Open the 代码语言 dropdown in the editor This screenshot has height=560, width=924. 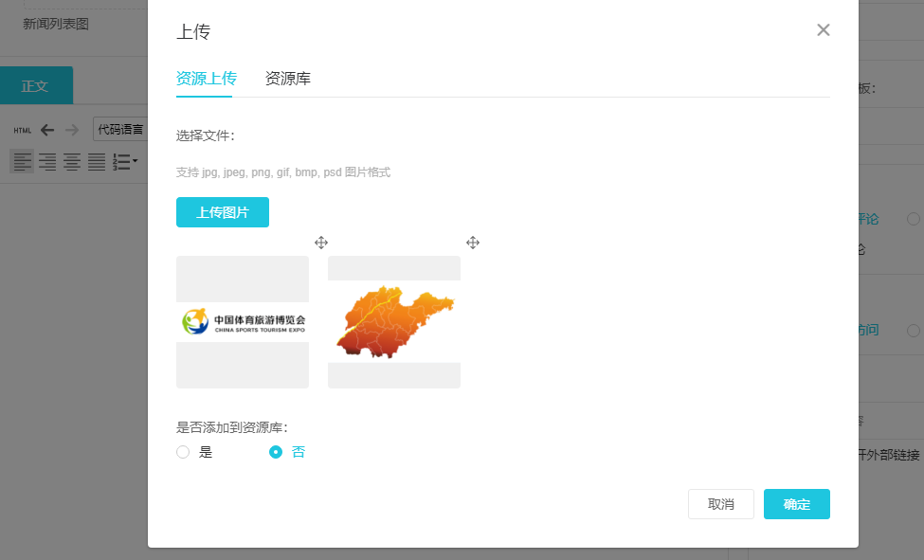click(119, 129)
